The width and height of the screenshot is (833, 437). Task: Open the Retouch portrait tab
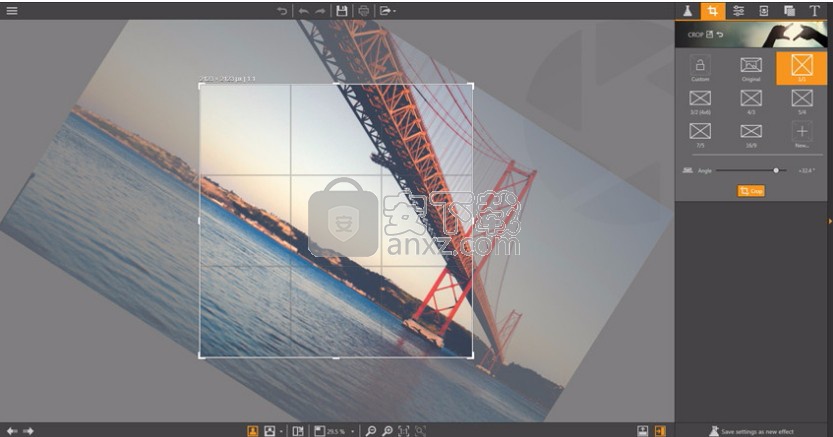(763, 11)
